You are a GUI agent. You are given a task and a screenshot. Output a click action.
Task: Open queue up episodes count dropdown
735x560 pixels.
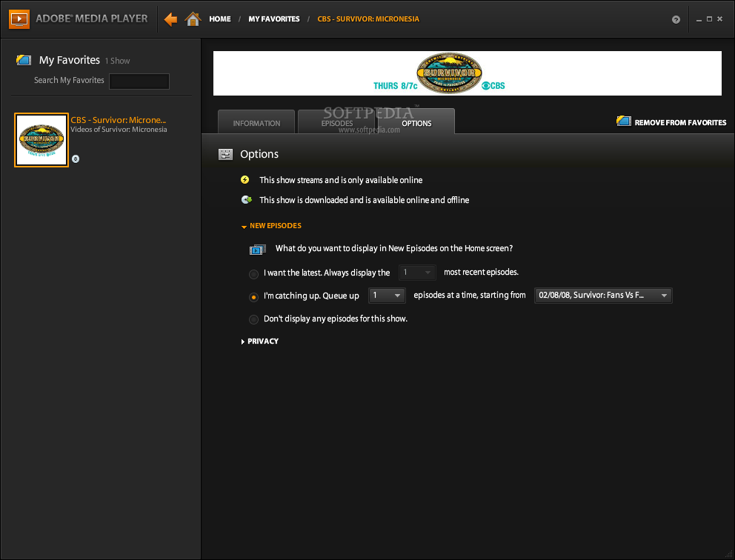(387, 296)
